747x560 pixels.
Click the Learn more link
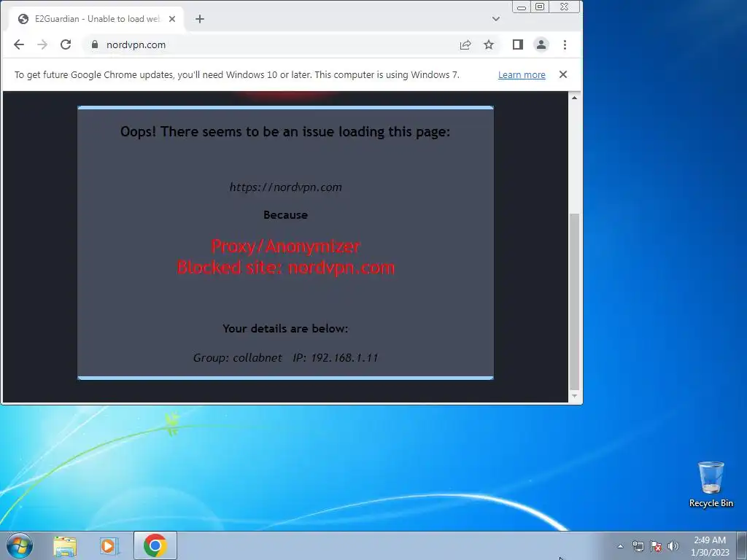522,75
